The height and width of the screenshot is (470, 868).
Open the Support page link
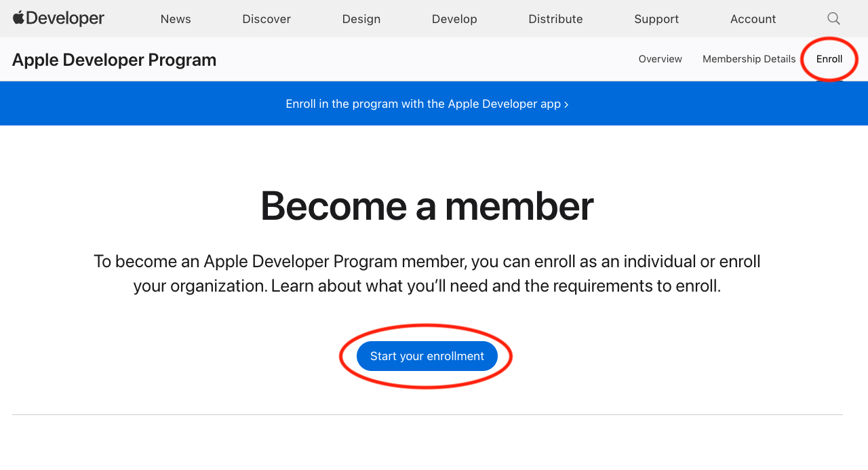click(x=656, y=19)
